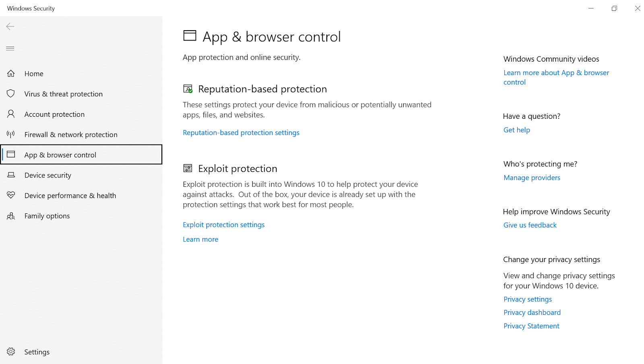
Task: Select the Device security icon
Action: (x=11, y=175)
